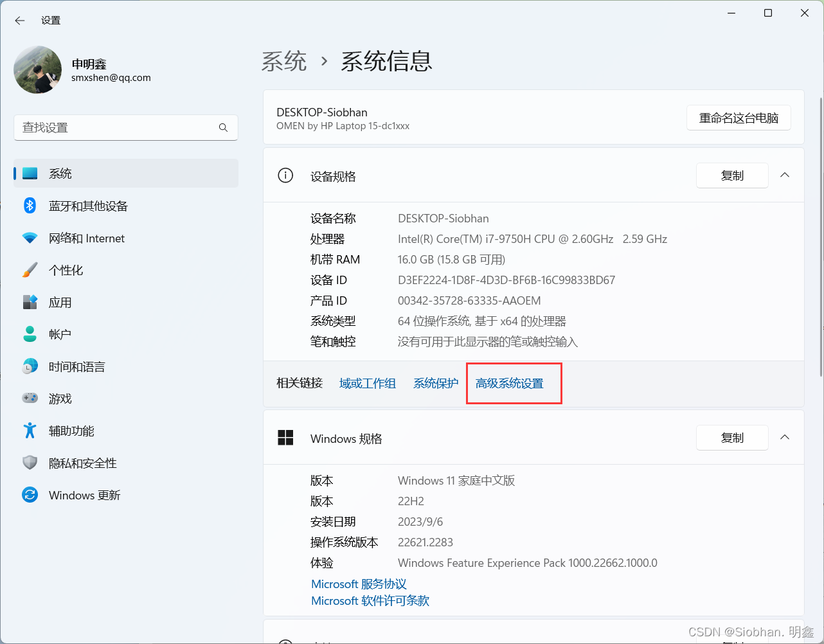The image size is (824, 644).
Task: Click the Windows Update sync icon
Action: coord(30,495)
